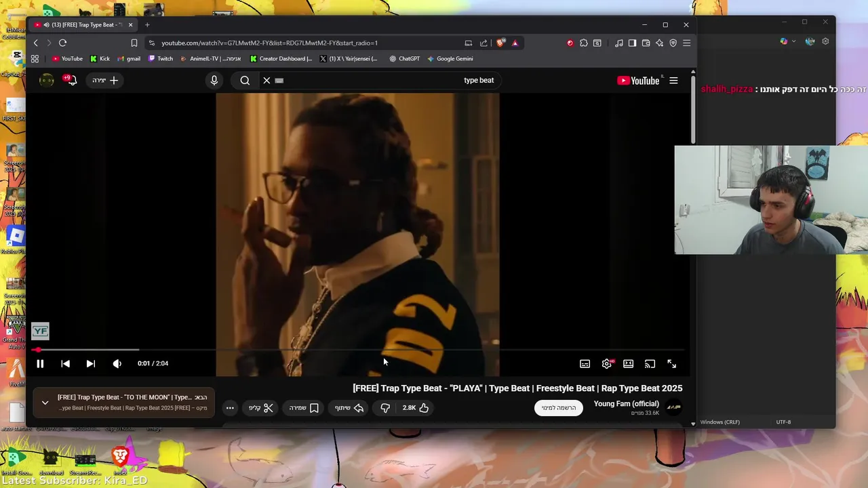The height and width of the screenshot is (488, 868).
Task: Open FiveM desktop shortcut
Action: (16, 372)
